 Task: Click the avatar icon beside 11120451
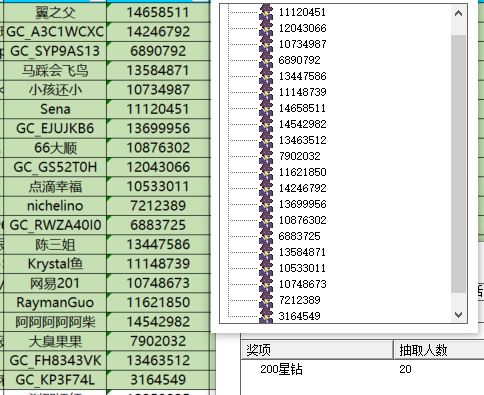point(266,12)
